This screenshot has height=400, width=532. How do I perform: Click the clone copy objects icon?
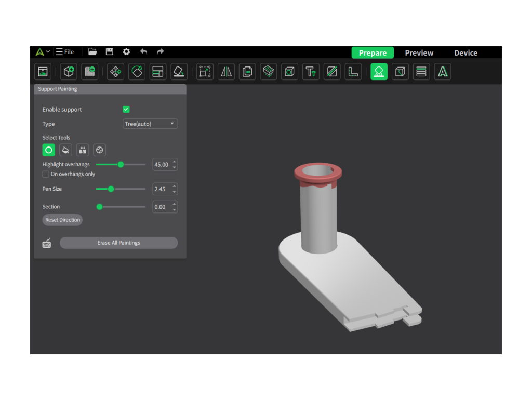pos(247,72)
